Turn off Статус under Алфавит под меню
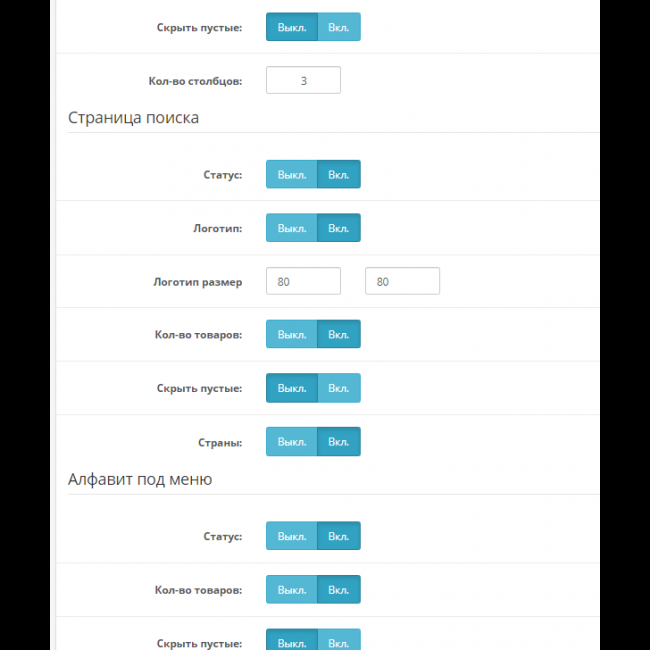This screenshot has height=650, width=650. point(291,536)
